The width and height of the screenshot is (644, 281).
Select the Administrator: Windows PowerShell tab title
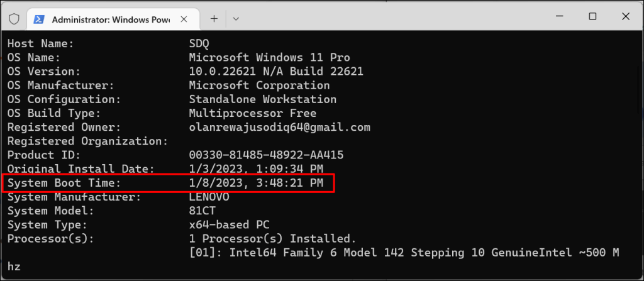pyautogui.click(x=111, y=19)
